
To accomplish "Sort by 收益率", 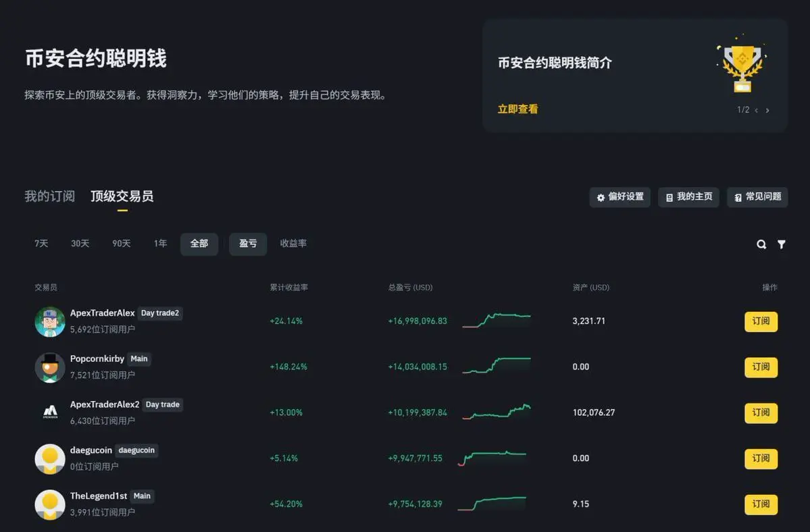I will pos(293,243).
